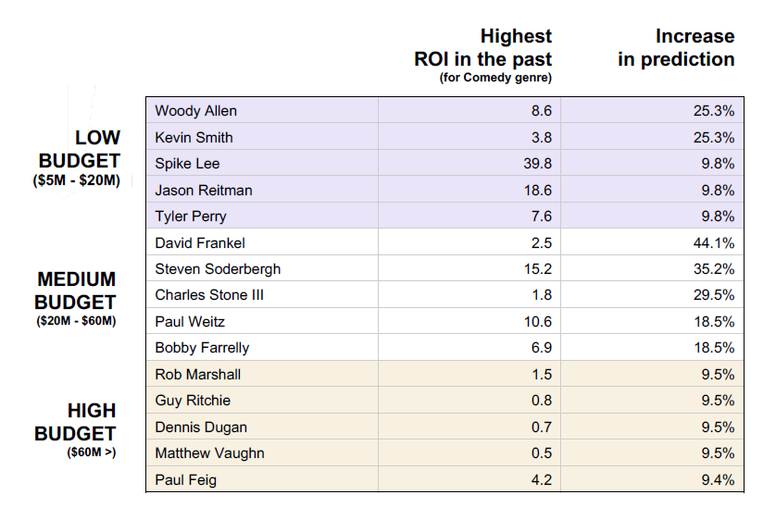Select Steven Soderbergh's name cell
Screen dimensions: 776x532
point(218,269)
